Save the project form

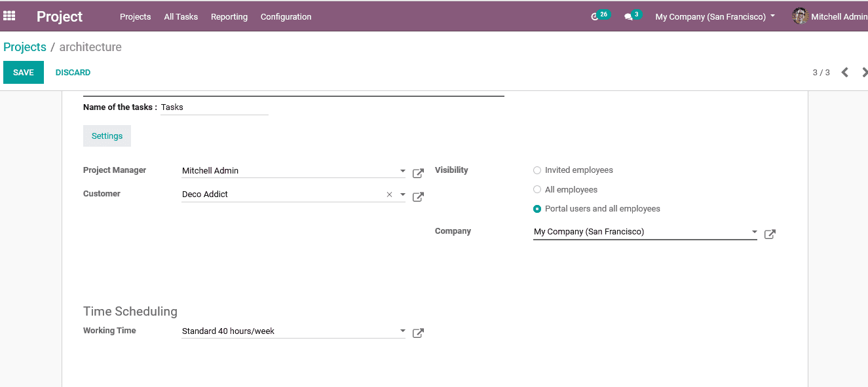click(24, 72)
